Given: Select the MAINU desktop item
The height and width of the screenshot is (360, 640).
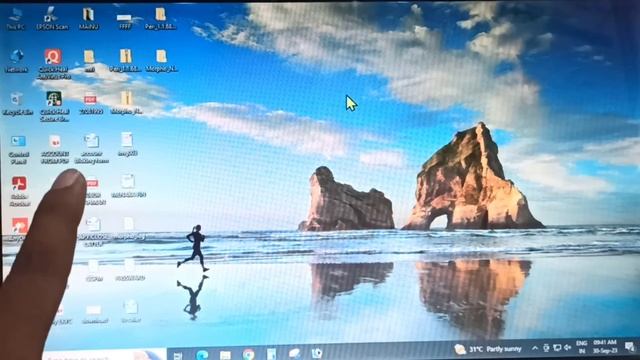Looking at the screenshot, I should 88,19.
